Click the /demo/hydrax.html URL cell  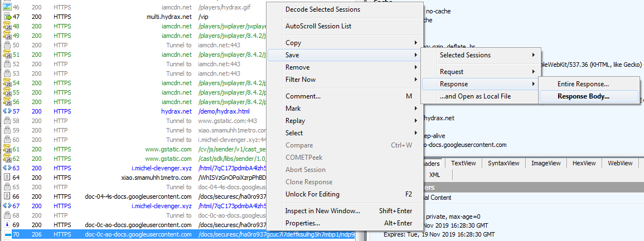(224, 111)
